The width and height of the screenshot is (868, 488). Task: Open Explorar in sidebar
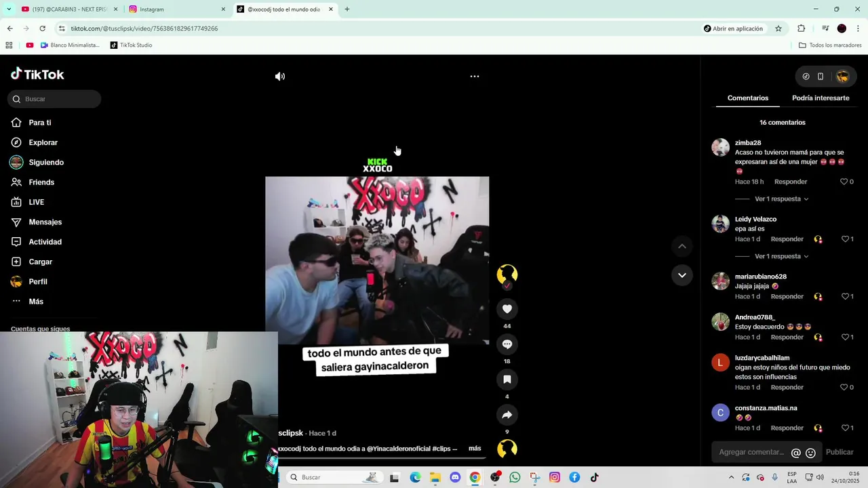(43, 142)
